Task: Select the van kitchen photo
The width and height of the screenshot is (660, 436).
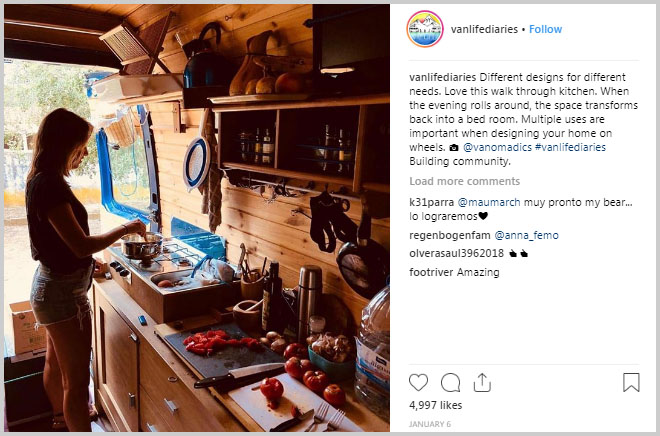Action: tap(197, 218)
